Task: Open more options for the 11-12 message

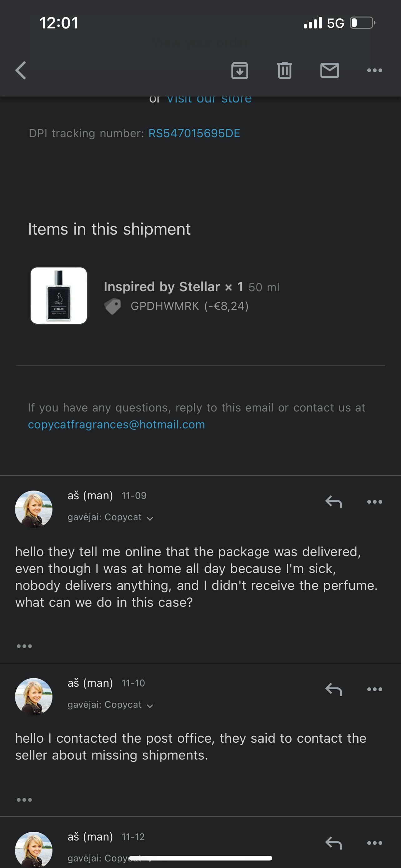Action: (374, 843)
